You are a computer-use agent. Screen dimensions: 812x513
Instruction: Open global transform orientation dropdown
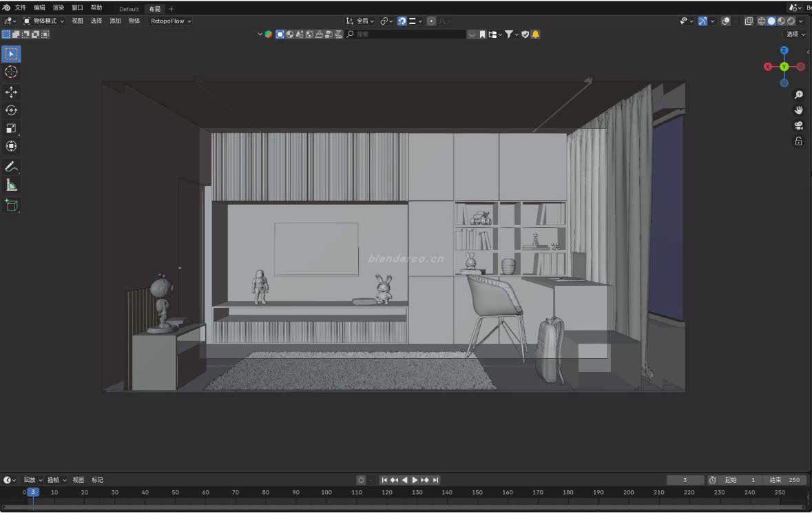click(360, 21)
